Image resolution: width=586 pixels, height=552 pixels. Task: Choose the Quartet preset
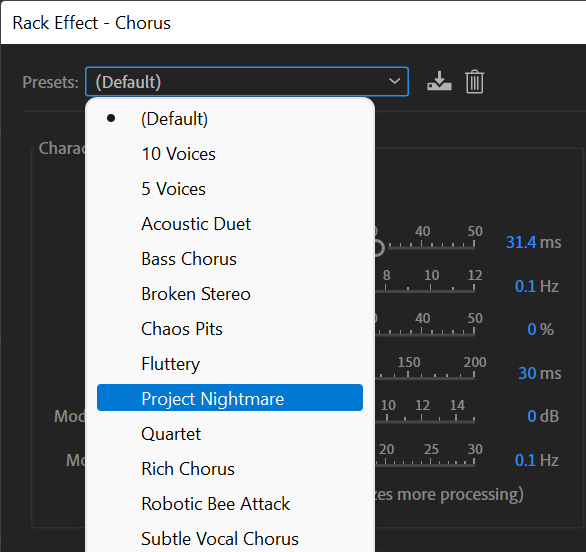230,434
